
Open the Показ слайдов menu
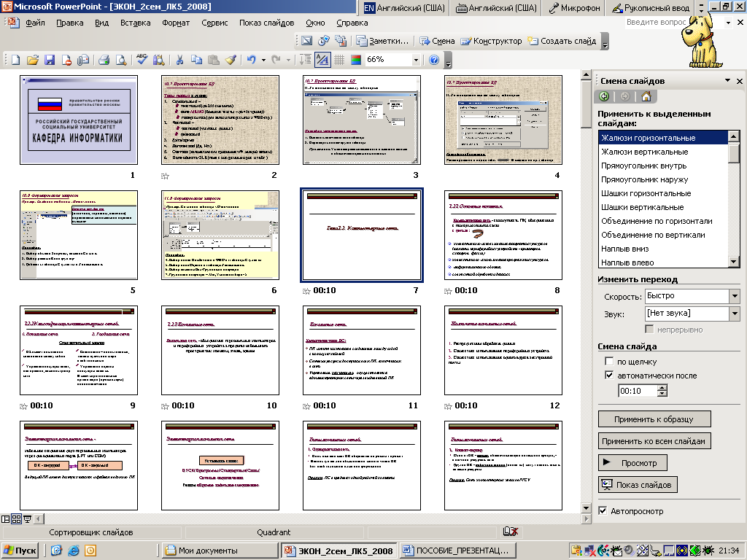(x=266, y=23)
